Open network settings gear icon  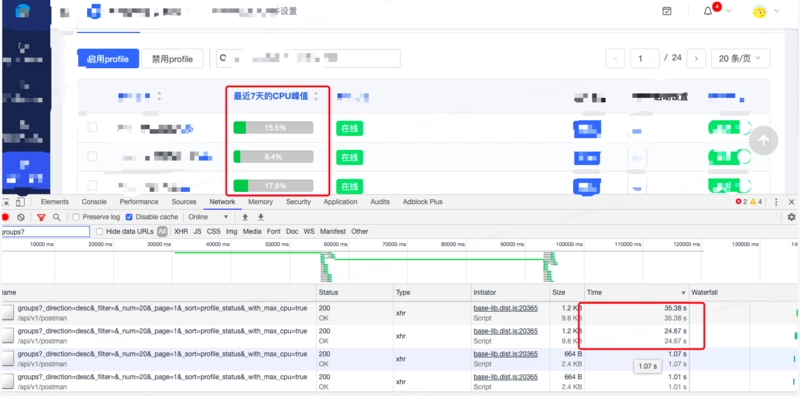[x=791, y=217]
